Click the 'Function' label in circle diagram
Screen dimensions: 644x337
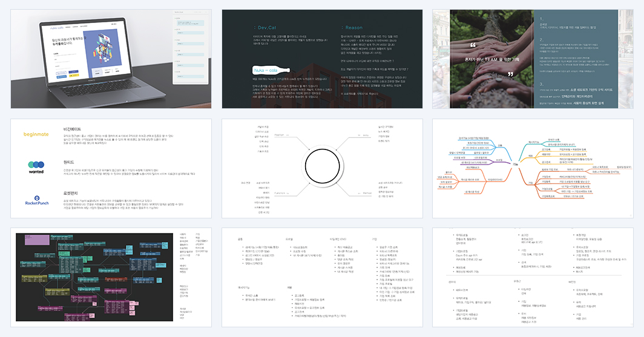(280, 193)
